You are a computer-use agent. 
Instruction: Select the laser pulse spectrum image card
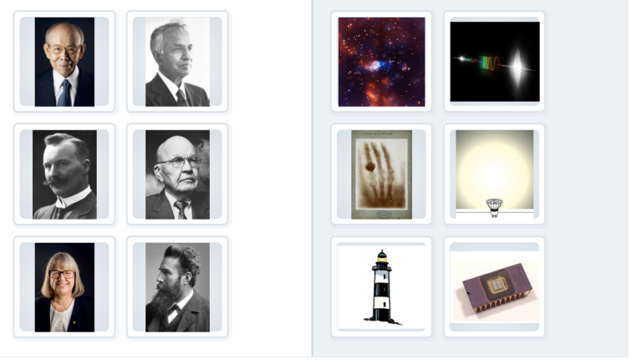pos(495,62)
